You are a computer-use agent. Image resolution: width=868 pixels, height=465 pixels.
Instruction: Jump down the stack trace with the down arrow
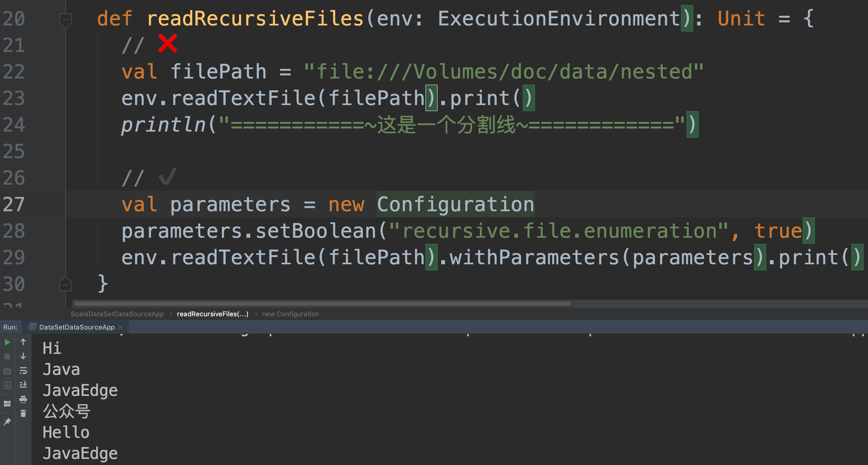(x=23, y=356)
